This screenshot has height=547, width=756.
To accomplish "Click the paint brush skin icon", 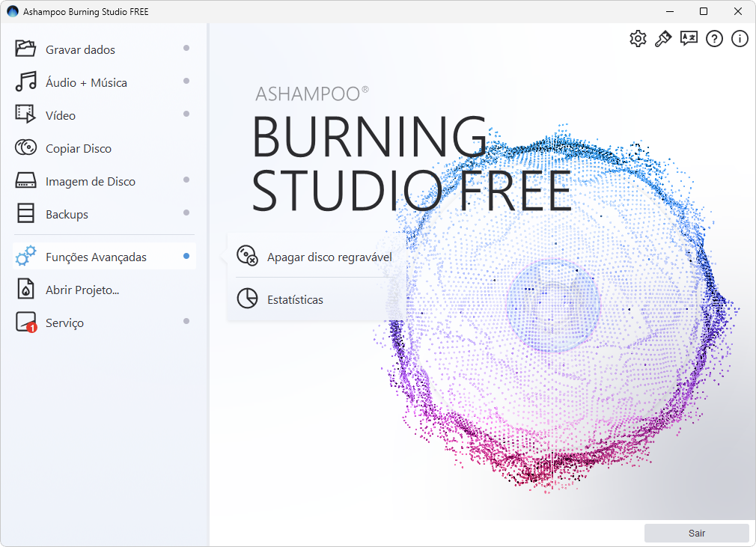I will (663, 39).
